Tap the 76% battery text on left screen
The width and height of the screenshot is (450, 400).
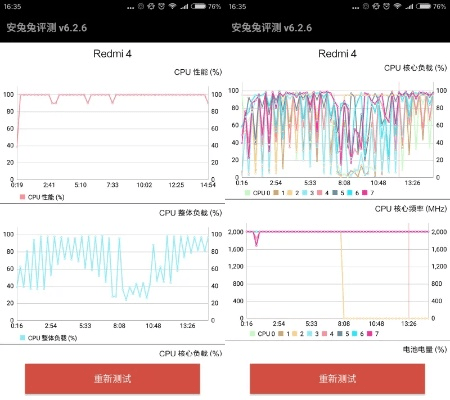tap(214, 6)
